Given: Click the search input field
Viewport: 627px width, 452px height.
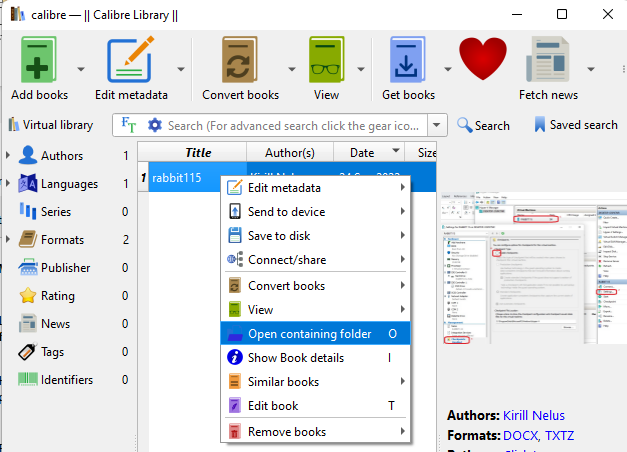Looking at the screenshot, I should tap(296, 126).
